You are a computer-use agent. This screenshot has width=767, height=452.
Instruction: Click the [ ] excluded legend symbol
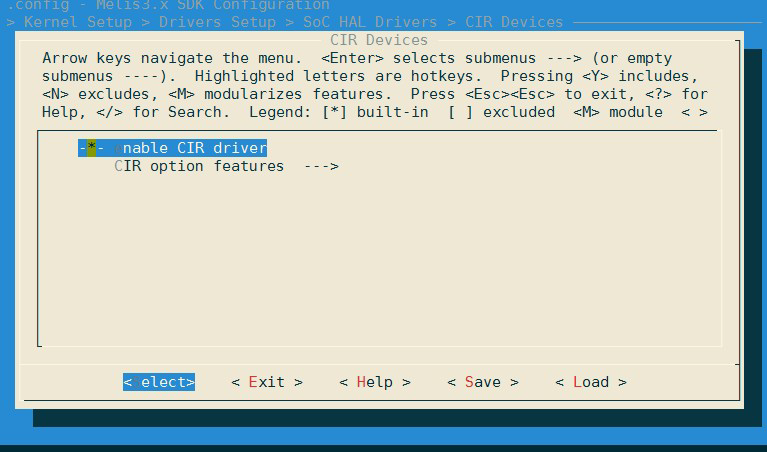pos(460,112)
